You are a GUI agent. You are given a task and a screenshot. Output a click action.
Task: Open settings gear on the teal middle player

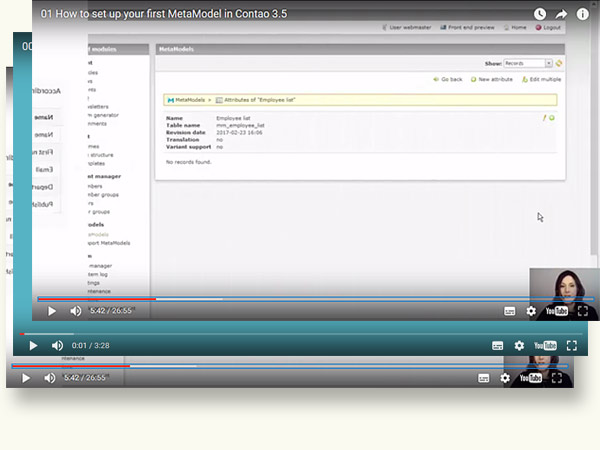tap(519, 346)
